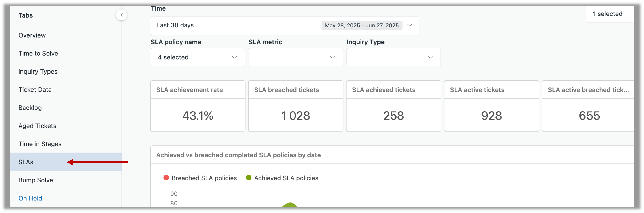Viewport: 644px width, 213px height.
Task: Open the Bump Solve tab
Action: (x=36, y=180)
